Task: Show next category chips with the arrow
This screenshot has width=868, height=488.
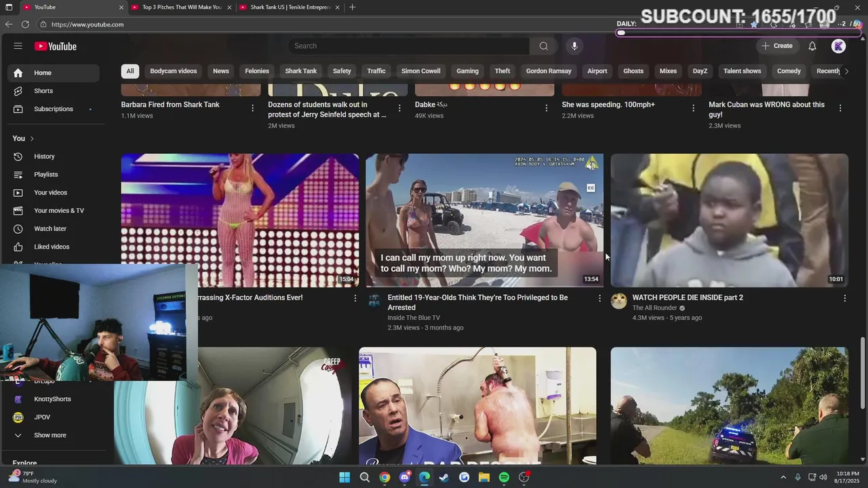Action: pyautogui.click(x=846, y=71)
